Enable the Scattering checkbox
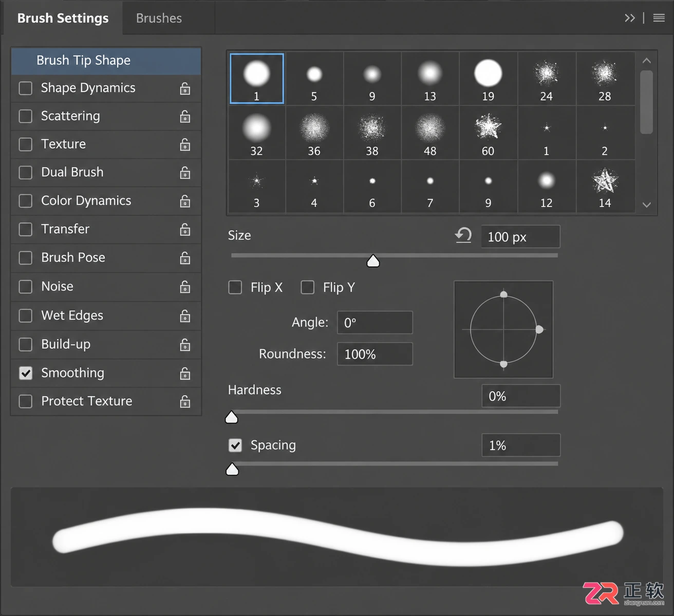 (x=26, y=116)
